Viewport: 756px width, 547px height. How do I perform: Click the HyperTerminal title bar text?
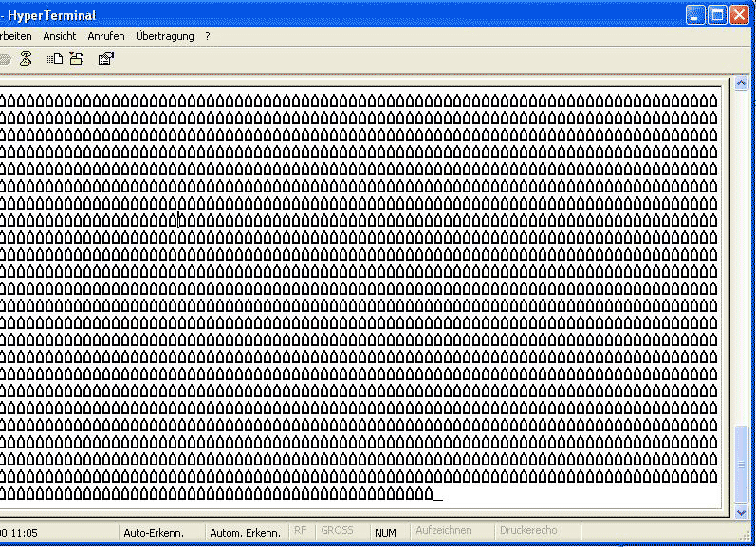pos(52,15)
